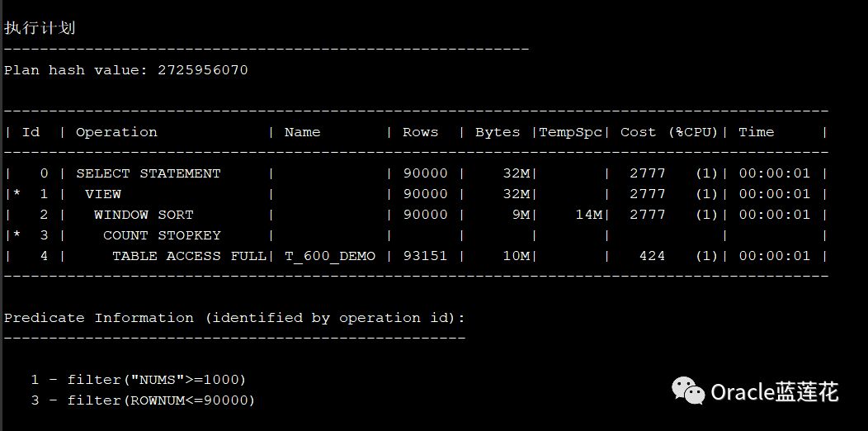The image size is (868, 431).
Task: Click the 14M TempSpc value
Action: click(589, 215)
